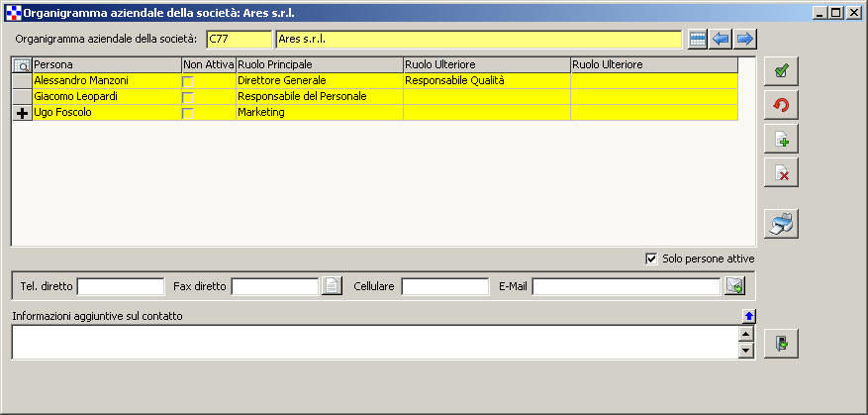This screenshot has height=415, width=868.
Task: Open the company list grid icon
Action: tap(698, 40)
